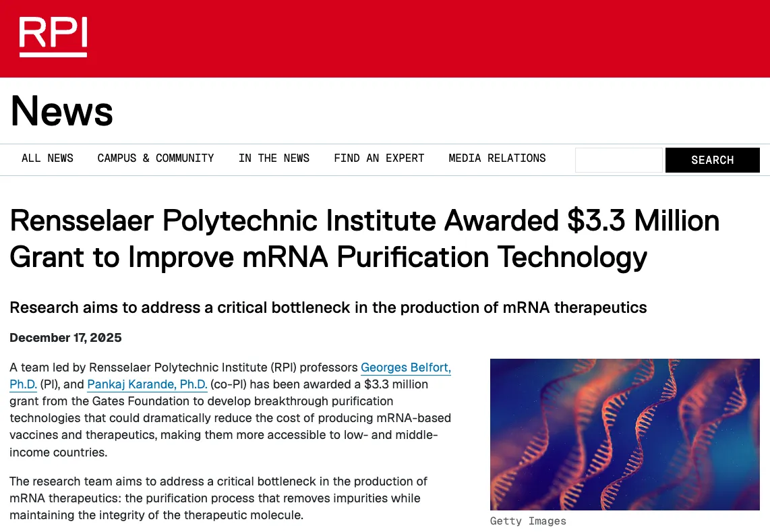Click the Getty Images photo credit
This screenshot has height=532, width=770.
[x=528, y=521]
